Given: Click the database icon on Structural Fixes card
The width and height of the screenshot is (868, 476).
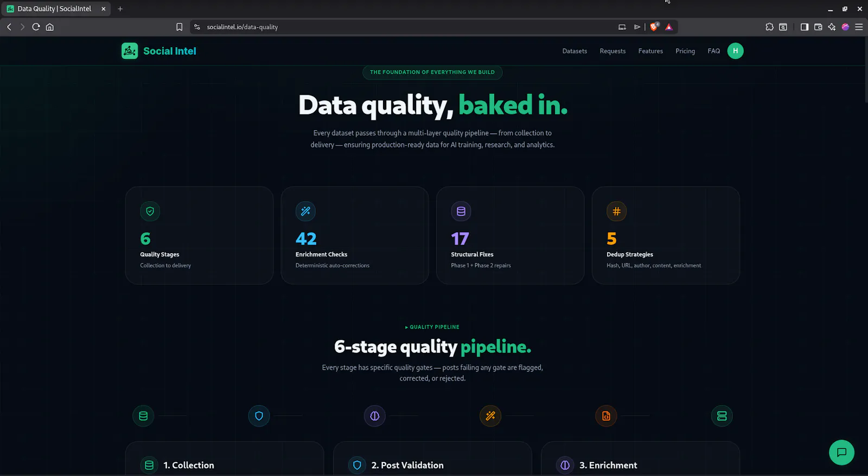Looking at the screenshot, I should (x=461, y=211).
